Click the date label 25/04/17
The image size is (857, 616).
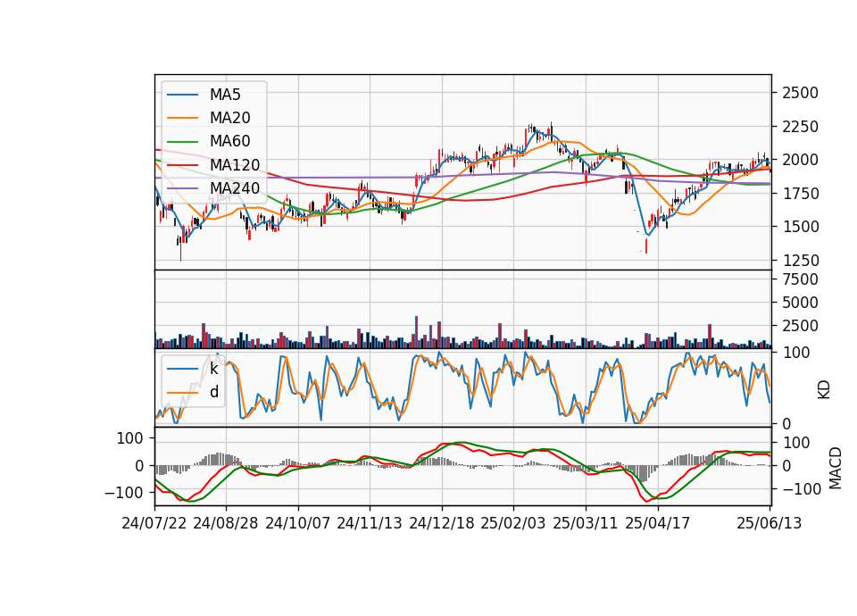(x=658, y=523)
